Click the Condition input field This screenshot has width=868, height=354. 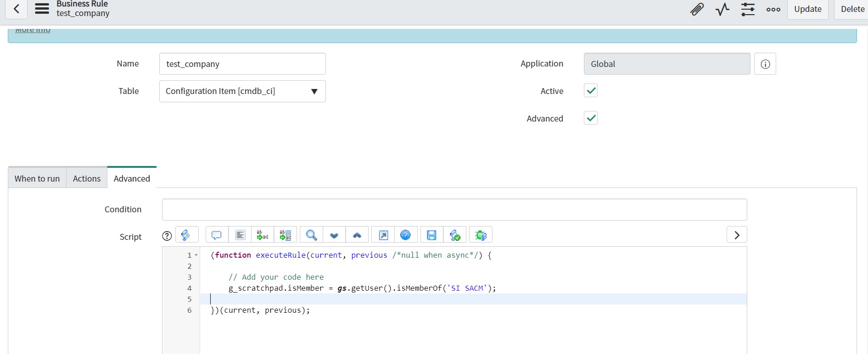pyautogui.click(x=454, y=210)
